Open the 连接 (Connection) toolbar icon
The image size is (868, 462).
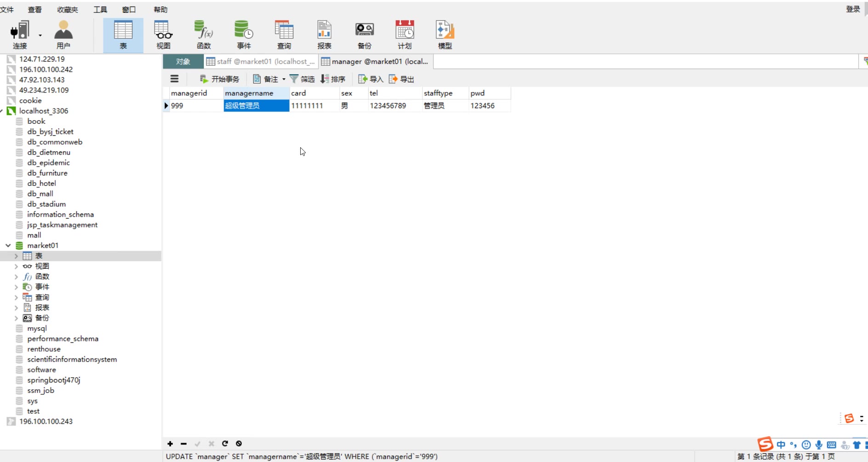(x=20, y=35)
